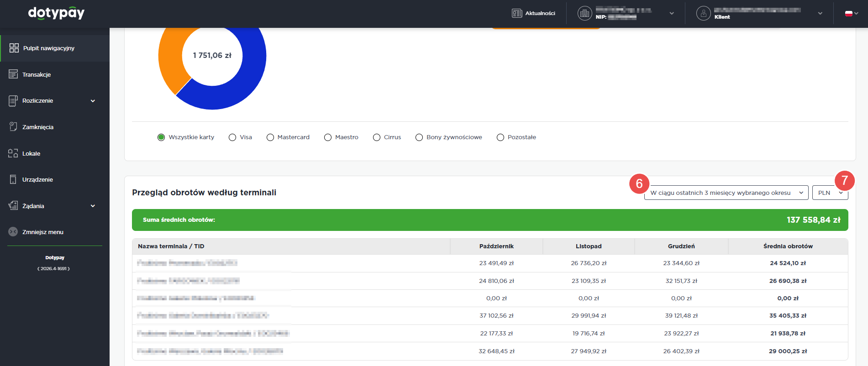
Task: Click the Zamknięcia sidebar icon
Action: point(13,127)
